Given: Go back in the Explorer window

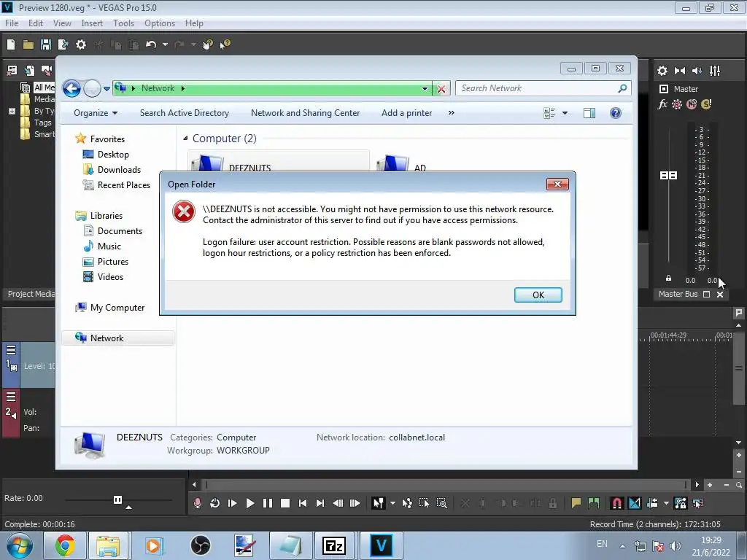Looking at the screenshot, I should pos(71,88).
